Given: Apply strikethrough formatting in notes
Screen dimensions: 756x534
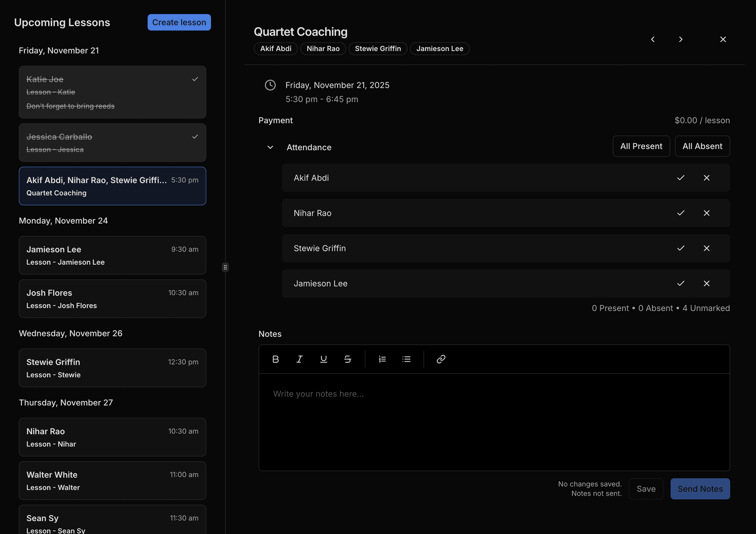Looking at the screenshot, I should pyautogui.click(x=348, y=359).
